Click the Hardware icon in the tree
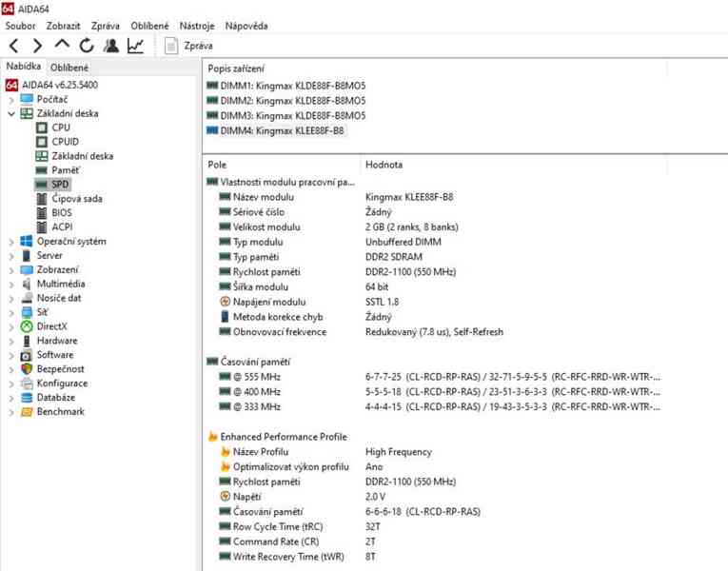 27,342
